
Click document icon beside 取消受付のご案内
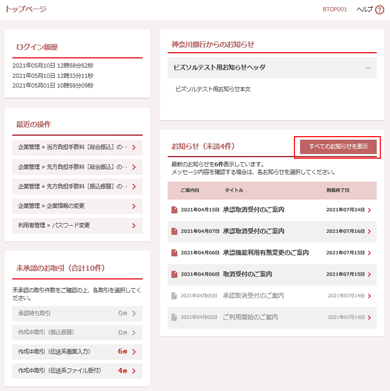pyautogui.click(x=174, y=274)
